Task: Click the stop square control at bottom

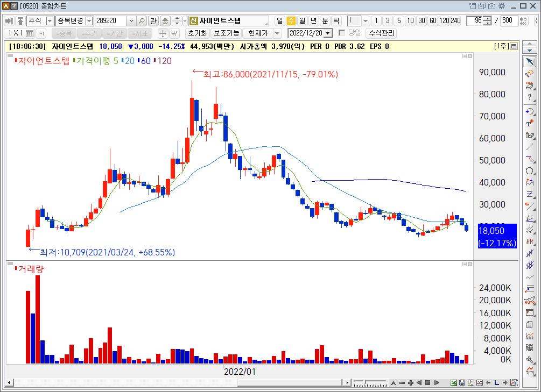Action: coord(428,383)
